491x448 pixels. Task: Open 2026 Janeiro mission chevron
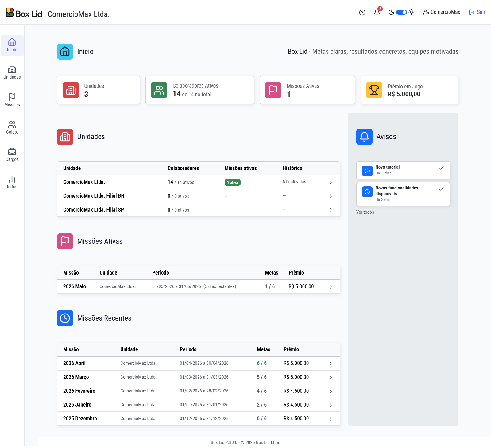(x=331, y=405)
